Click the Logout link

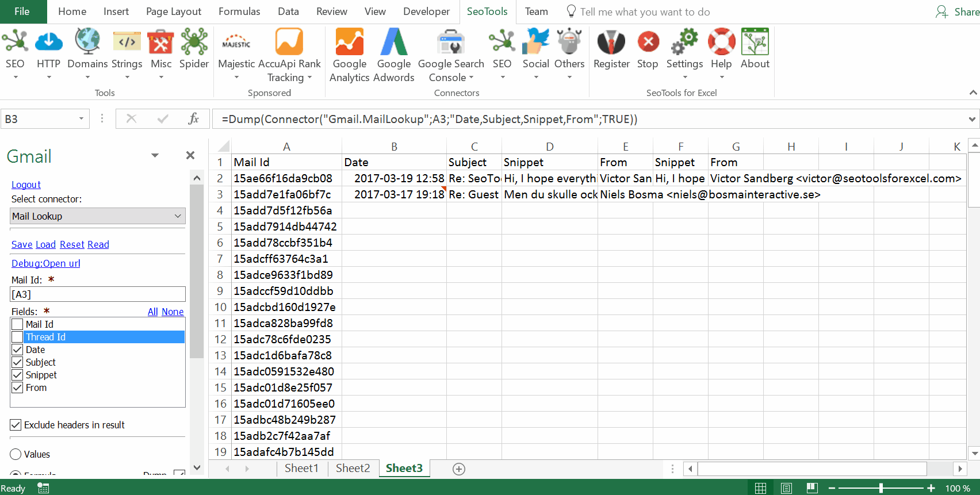[26, 185]
